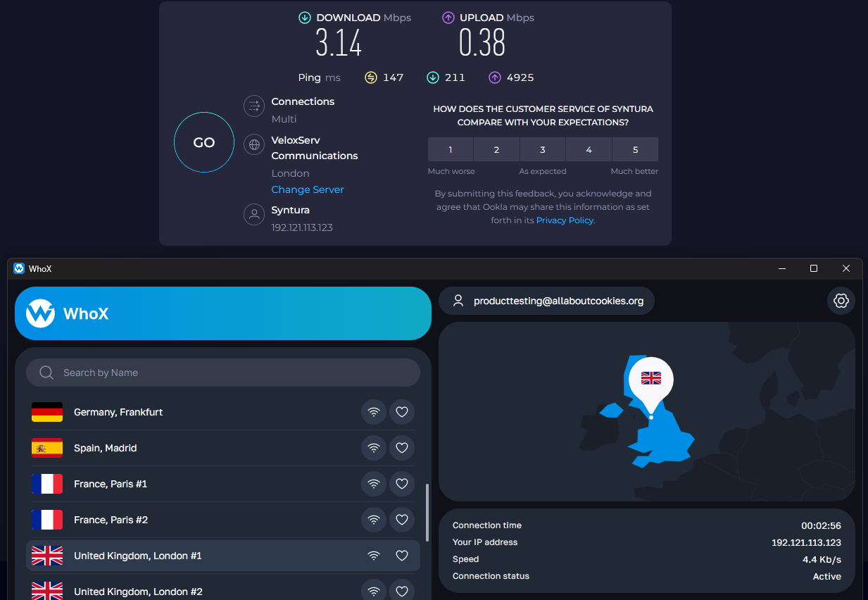The width and height of the screenshot is (868, 600).
Task: Click the Search by Name field
Action: pyautogui.click(x=223, y=373)
